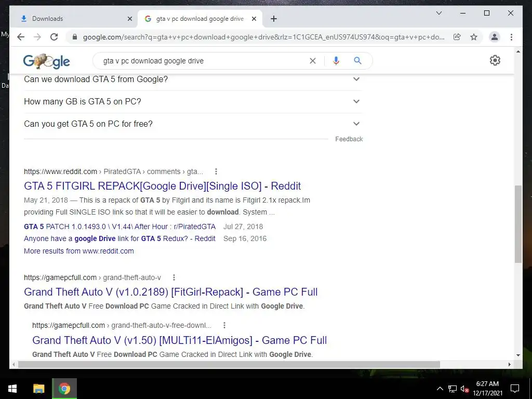Click the 'Jul 27, 2018' date text
532x399 pixels.
243,227
